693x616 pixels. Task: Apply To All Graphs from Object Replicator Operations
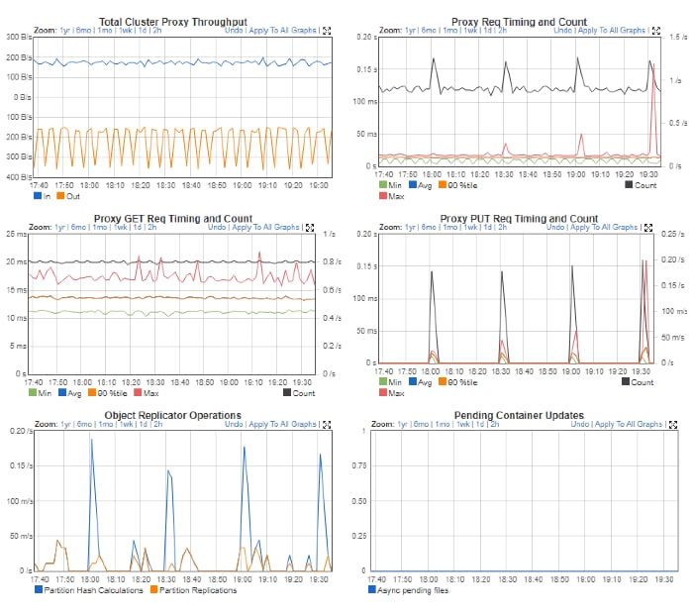[x=282, y=424]
